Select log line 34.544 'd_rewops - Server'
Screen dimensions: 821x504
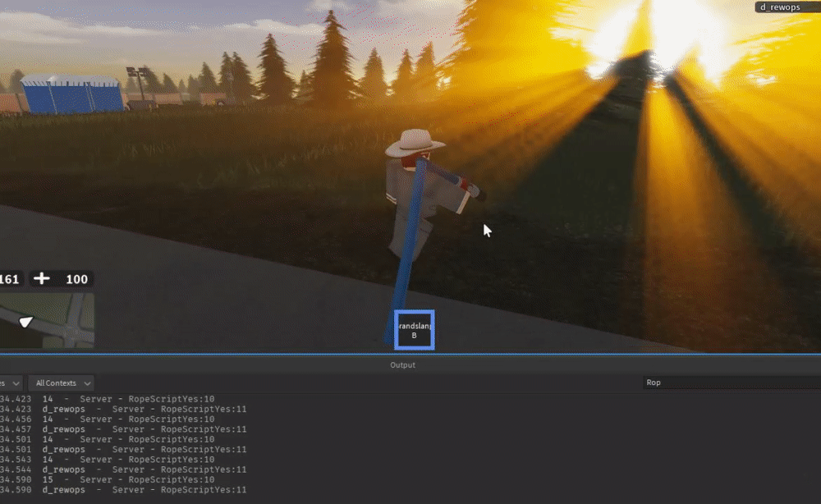tap(123, 470)
